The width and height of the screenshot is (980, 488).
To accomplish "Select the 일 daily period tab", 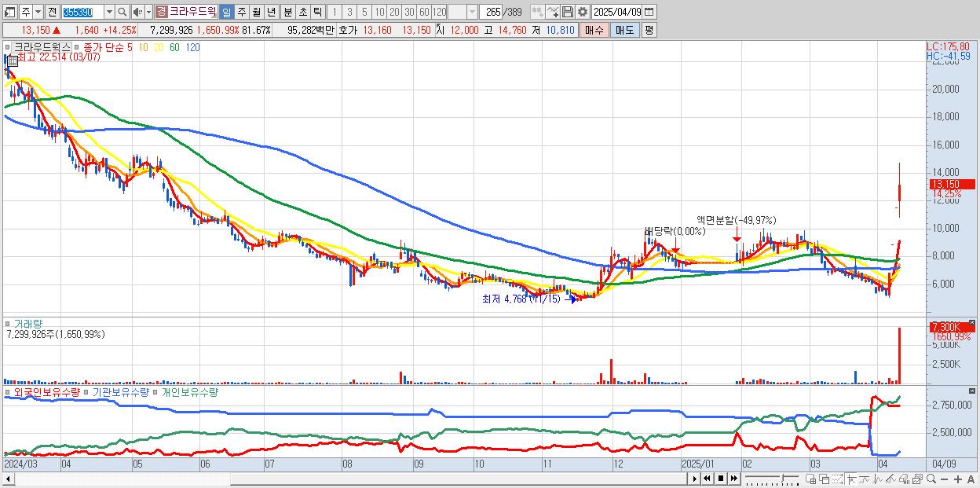I will click(226, 12).
